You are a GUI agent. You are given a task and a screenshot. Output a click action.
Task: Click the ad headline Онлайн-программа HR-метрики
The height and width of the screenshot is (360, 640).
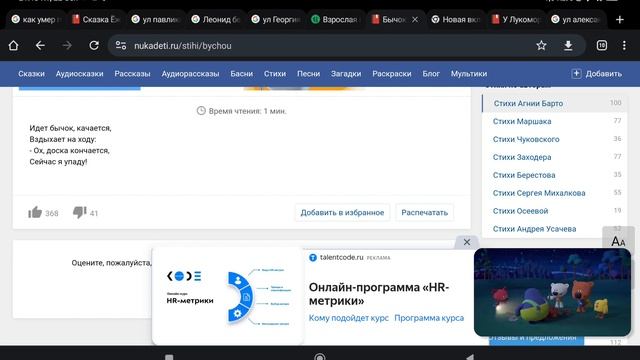pos(379,294)
